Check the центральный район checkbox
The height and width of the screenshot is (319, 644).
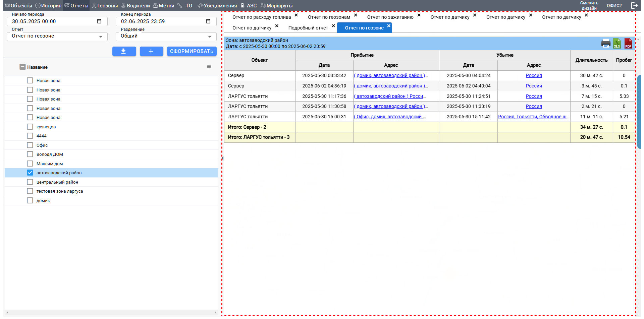(x=30, y=182)
